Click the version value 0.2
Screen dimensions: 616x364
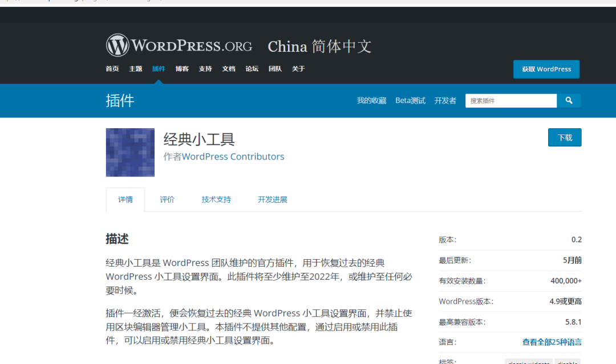click(576, 240)
